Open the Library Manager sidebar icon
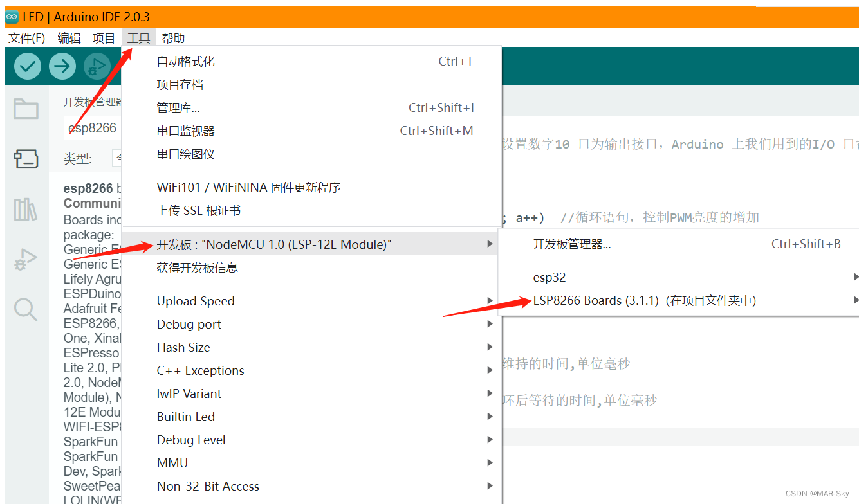Image resolution: width=859 pixels, height=504 pixels. pos(26,209)
